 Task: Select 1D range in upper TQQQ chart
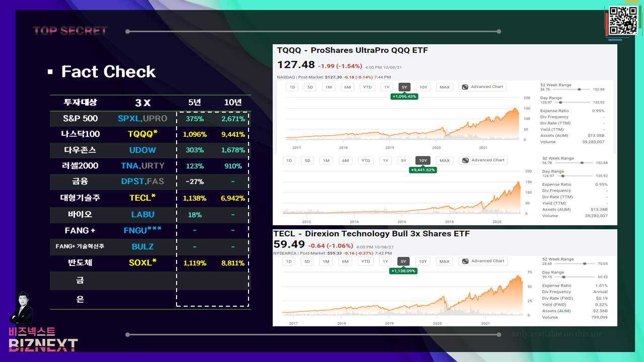click(292, 87)
